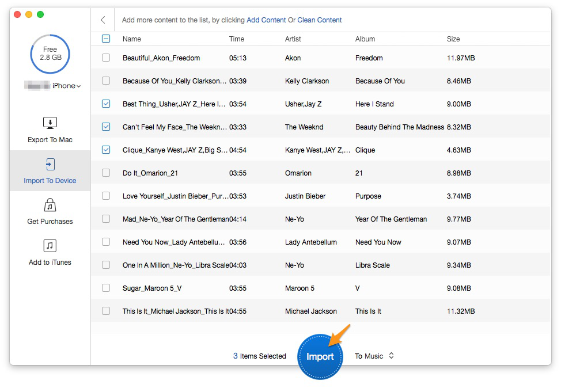The width and height of the screenshot is (561, 392).
Task: Select the Add to iTunes sidebar label
Action: click(x=50, y=262)
